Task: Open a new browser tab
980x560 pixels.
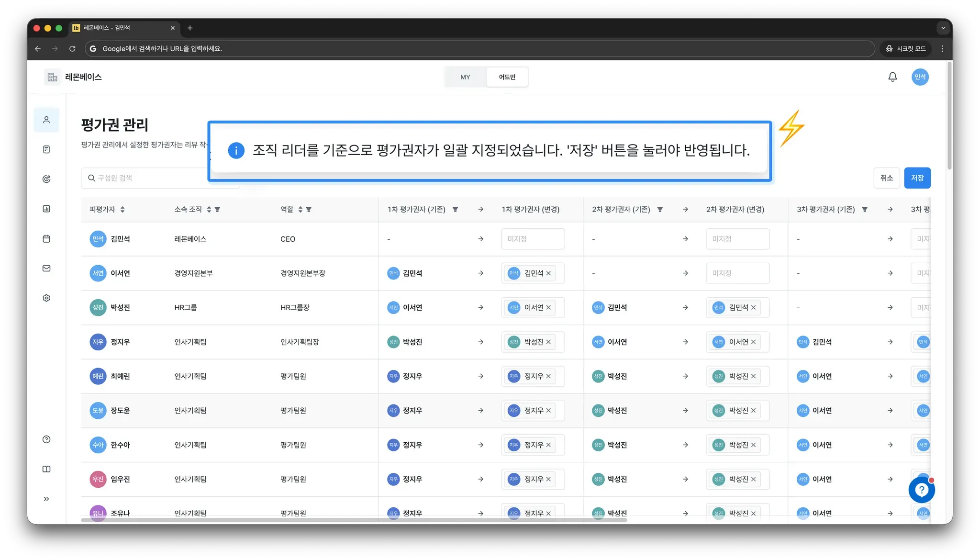Action: (190, 28)
